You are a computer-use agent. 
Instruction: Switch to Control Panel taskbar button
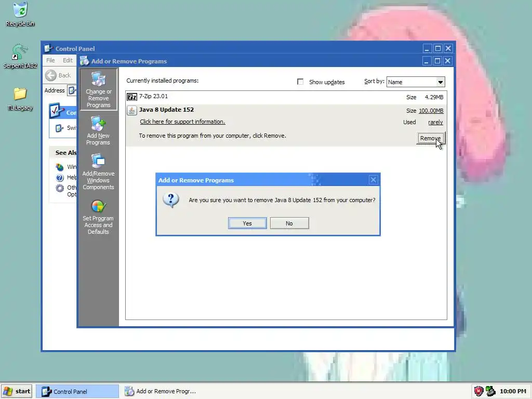click(x=77, y=391)
